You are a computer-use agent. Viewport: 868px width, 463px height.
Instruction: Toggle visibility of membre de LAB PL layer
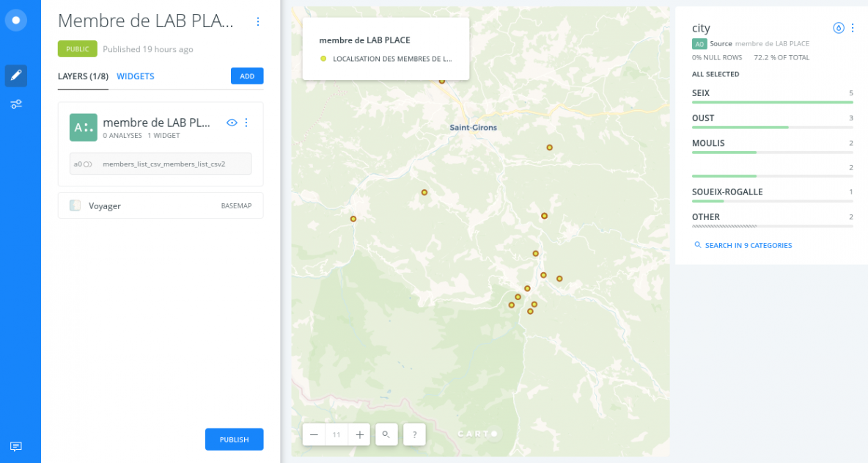pyautogui.click(x=232, y=123)
